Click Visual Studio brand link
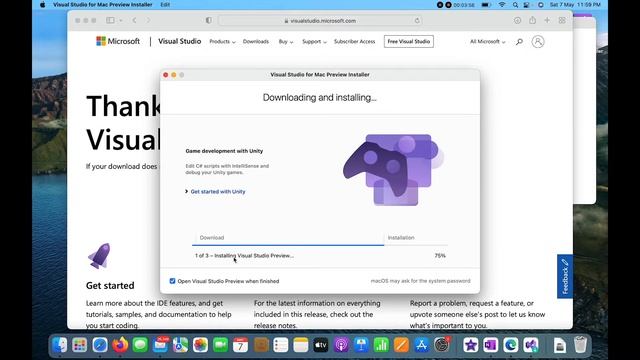640x360 pixels. (180, 41)
